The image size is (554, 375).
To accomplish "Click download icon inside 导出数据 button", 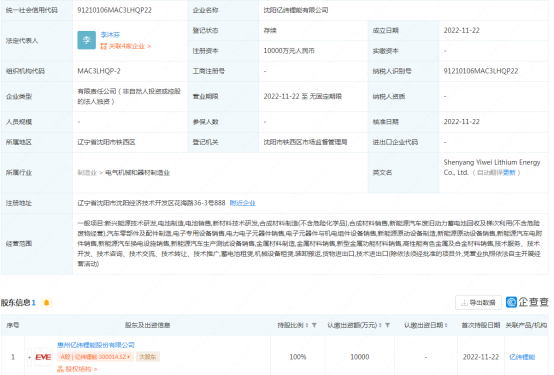I will click(464, 303).
